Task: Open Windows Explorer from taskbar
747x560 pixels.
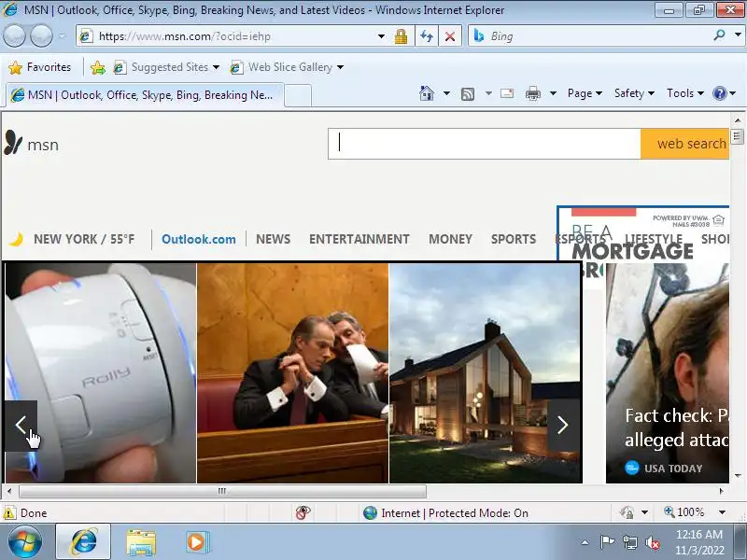Action: click(x=141, y=542)
